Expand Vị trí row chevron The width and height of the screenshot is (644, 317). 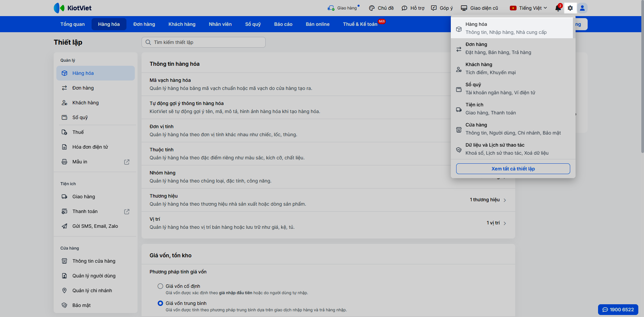tap(505, 223)
